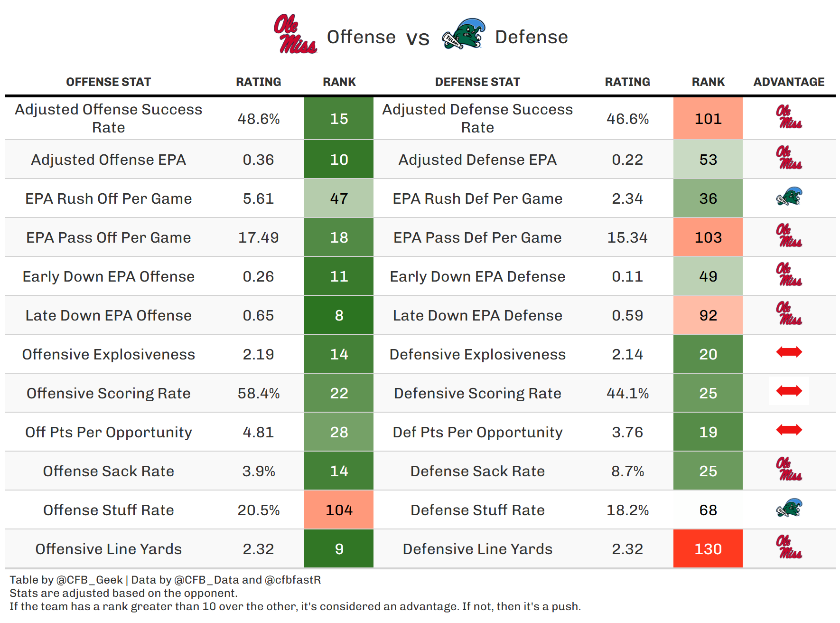Click the push arrow in Offensive Scoring Rate row

789,391
